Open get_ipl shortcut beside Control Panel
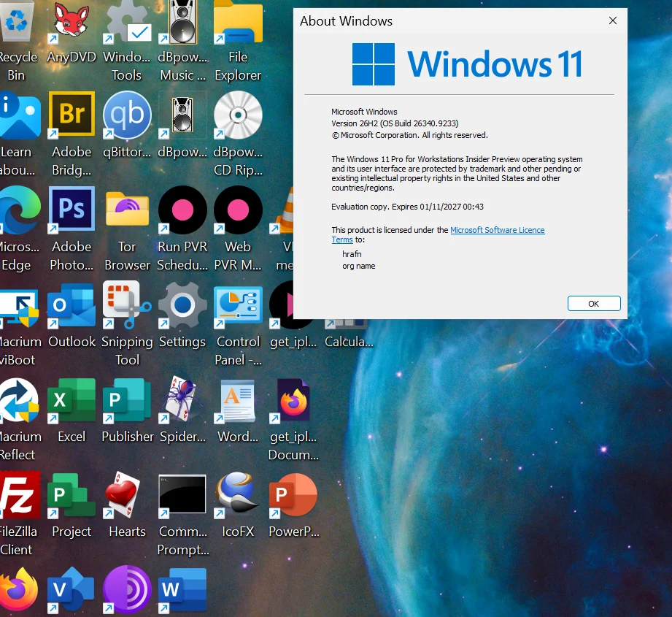The height and width of the screenshot is (617, 672). click(x=281, y=305)
